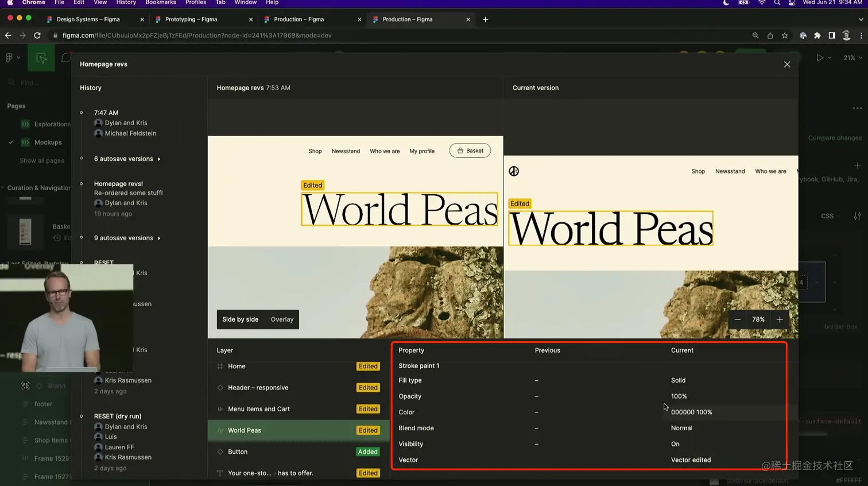
Task: Zoom in with the plus icon
Action: click(x=780, y=319)
